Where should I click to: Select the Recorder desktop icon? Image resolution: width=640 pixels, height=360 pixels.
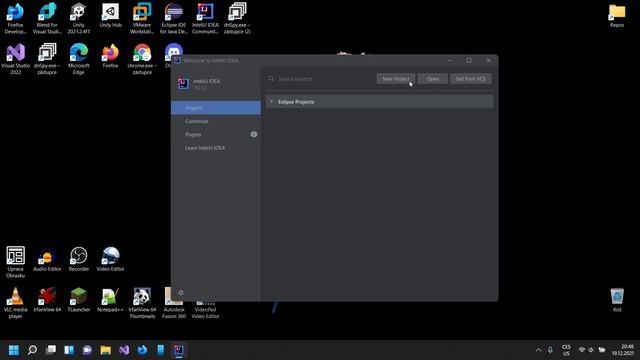coord(78,259)
